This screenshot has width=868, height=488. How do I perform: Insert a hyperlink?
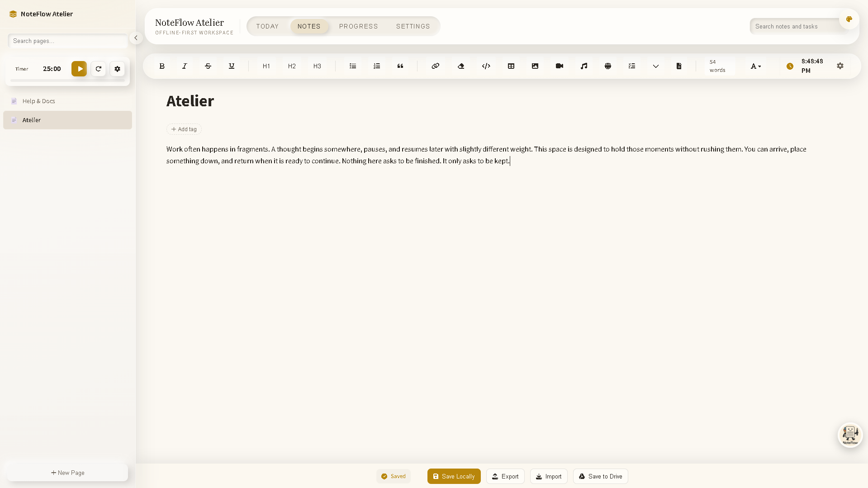(435, 66)
